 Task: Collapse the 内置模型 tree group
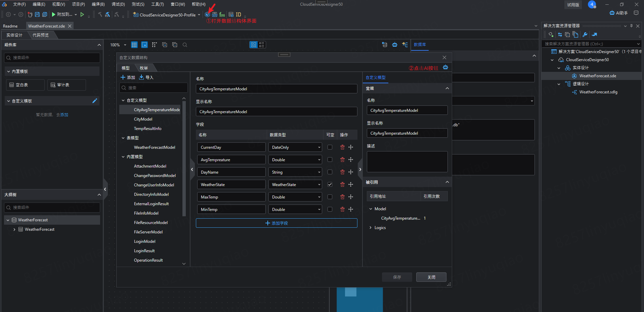tap(123, 157)
